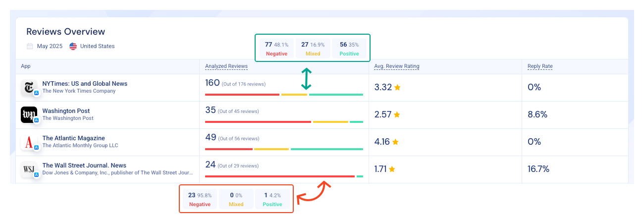Open The Atlantic Magazine app name
This screenshot has height=223, width=644.
coord(74,138)
